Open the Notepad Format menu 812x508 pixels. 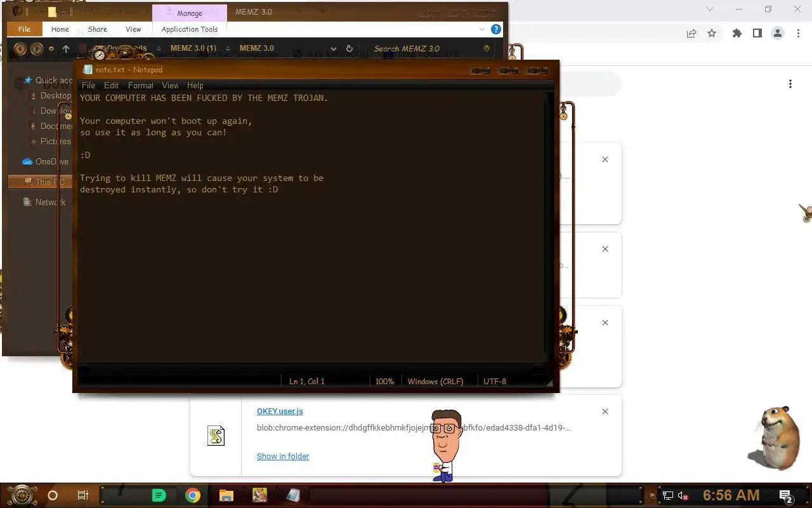pos(140,85)
